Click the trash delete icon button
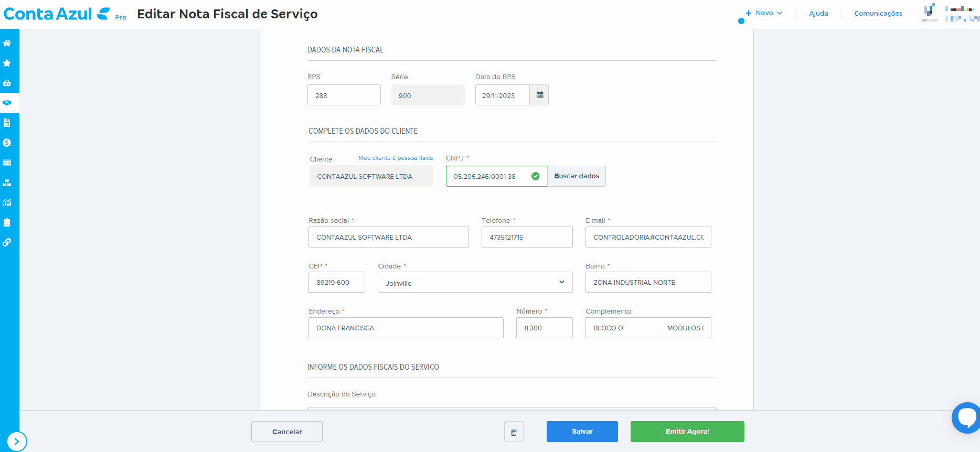 pyautogui.click(x=514, y=432)
